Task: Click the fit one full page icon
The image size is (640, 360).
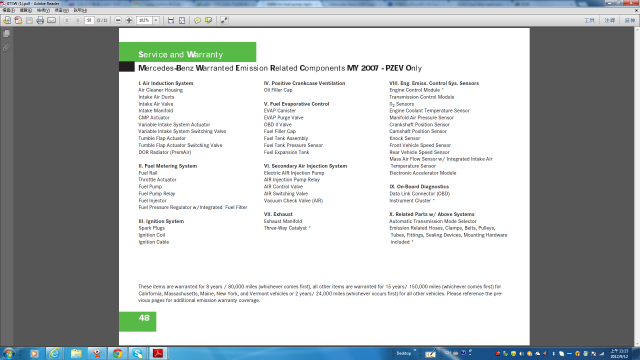Action: (182, 20)
